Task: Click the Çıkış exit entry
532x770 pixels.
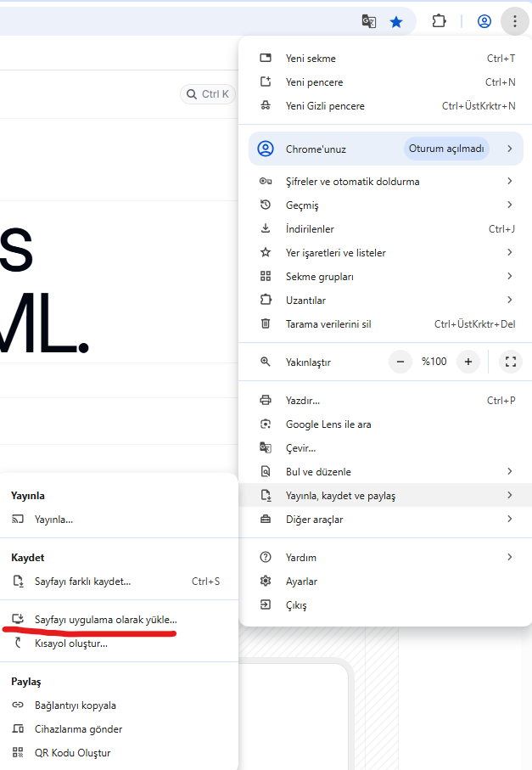Action: (385, 605)
